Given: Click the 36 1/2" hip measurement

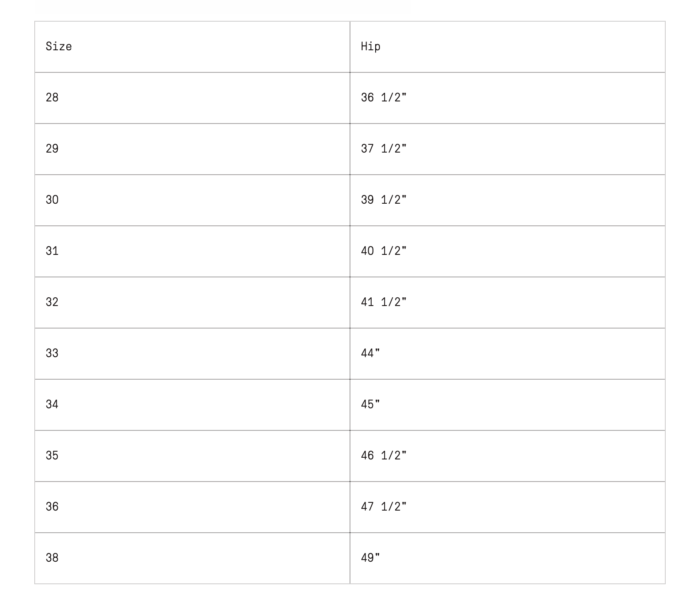Looking at the screenshot, I should (x=384, y=98).
